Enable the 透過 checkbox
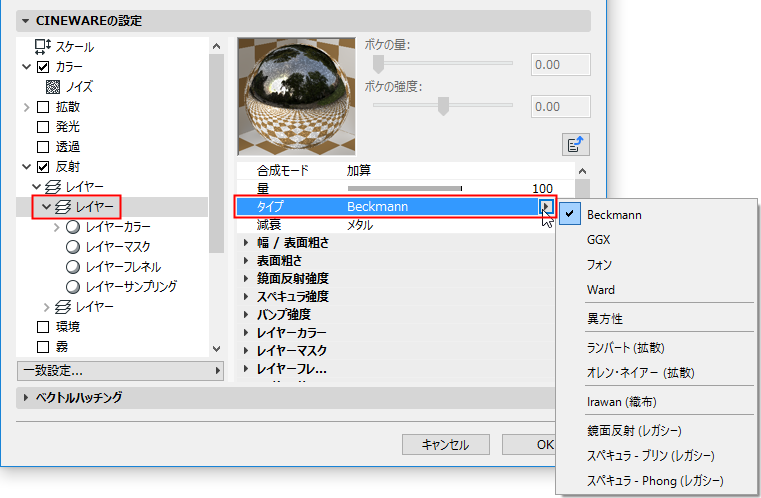Screen dimensions: 761x498 coord(43,147)
